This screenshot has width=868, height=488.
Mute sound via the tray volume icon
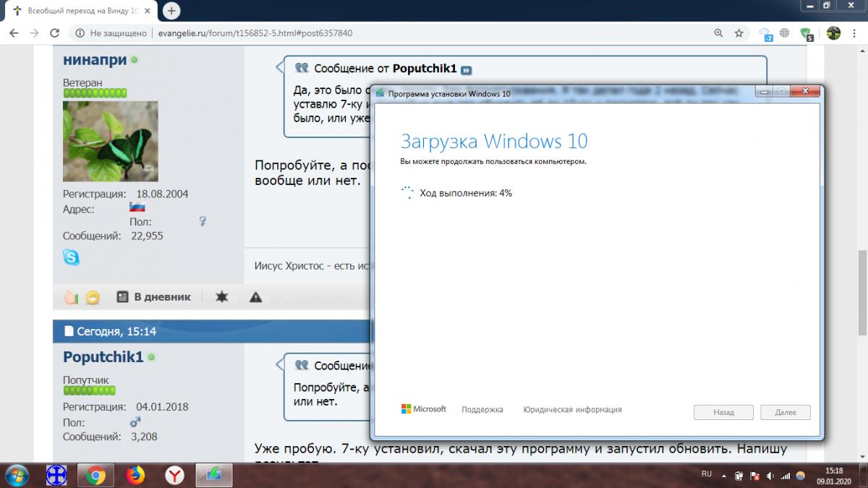pyautogui.click(x=769, y=476)
